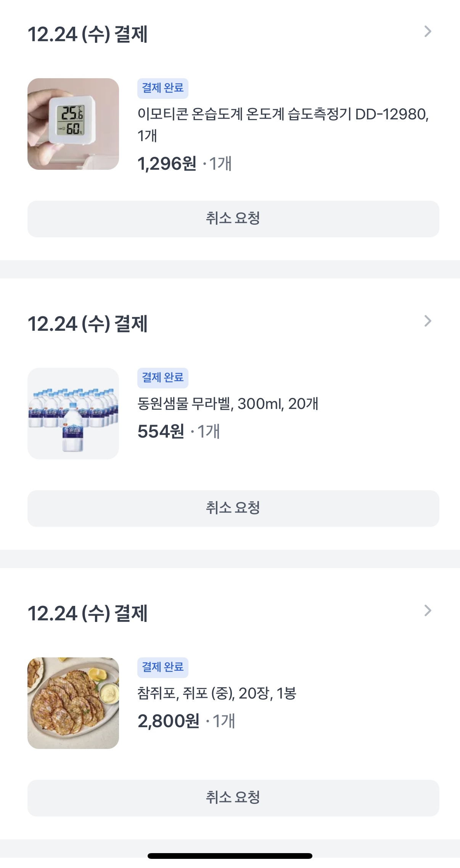Select the 결제 완료 label on the 참쥐포 item
The image size is (460, 868).
(x=163, y=667)
